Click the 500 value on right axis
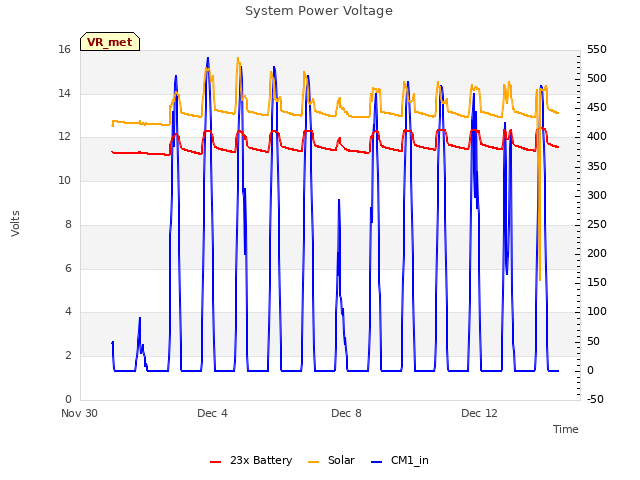Viewport: 640px width, 480px height. (597, 78)
